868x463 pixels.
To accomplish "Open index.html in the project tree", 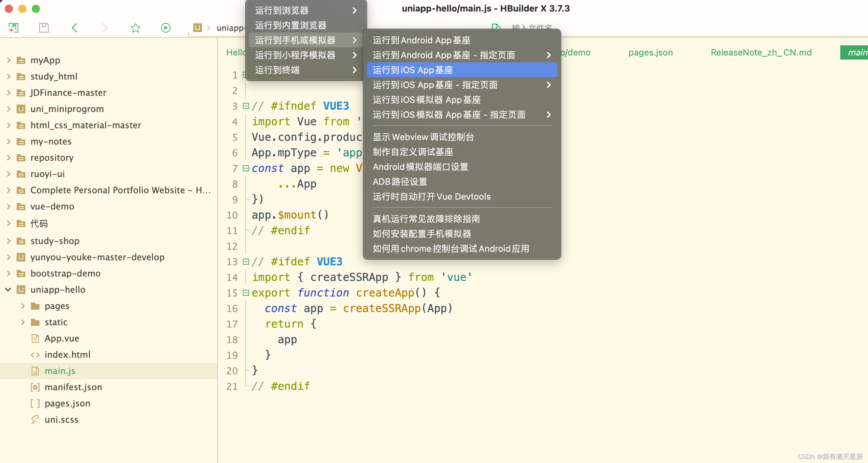I will pos(67,354).
